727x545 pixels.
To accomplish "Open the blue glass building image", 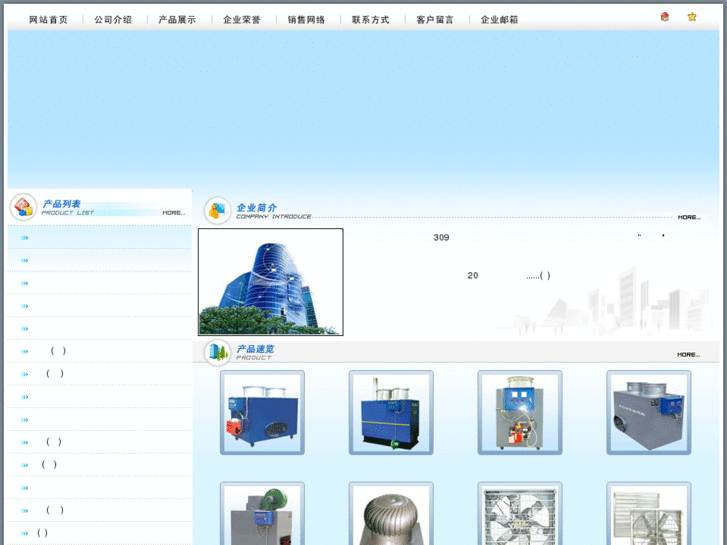I will [x=271, y=282].
